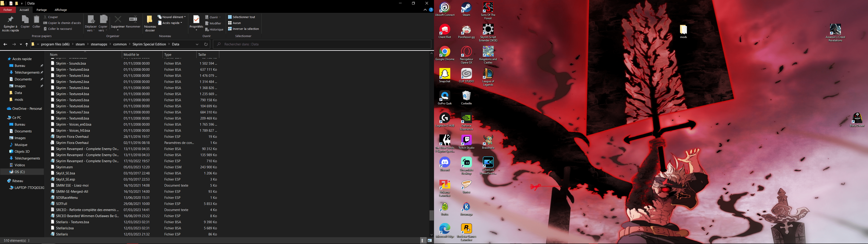Click the Rechercher dans : Data field
The width and height of the screenshot is (868, 244).
tap(322, 44)
